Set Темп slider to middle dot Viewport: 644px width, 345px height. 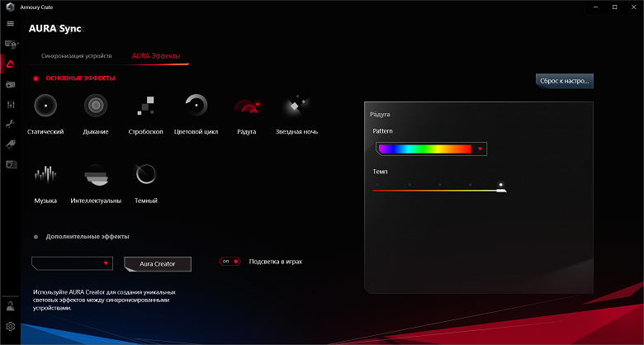click(x=439, y=185)
